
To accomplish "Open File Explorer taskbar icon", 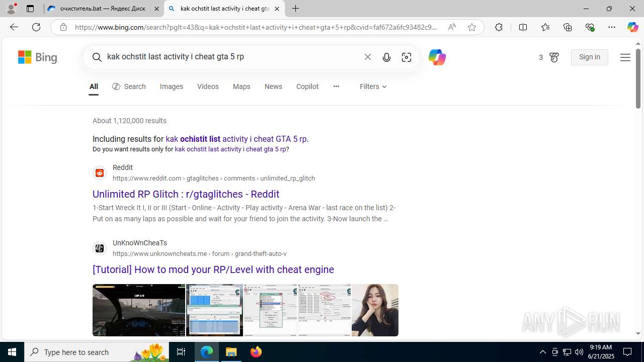I will (231, 352).
